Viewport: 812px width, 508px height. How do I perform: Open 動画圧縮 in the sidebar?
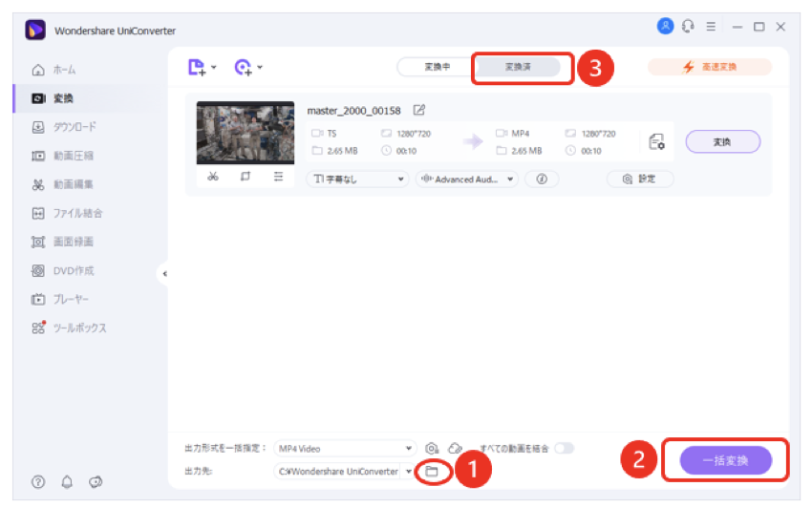click(63, 156)
